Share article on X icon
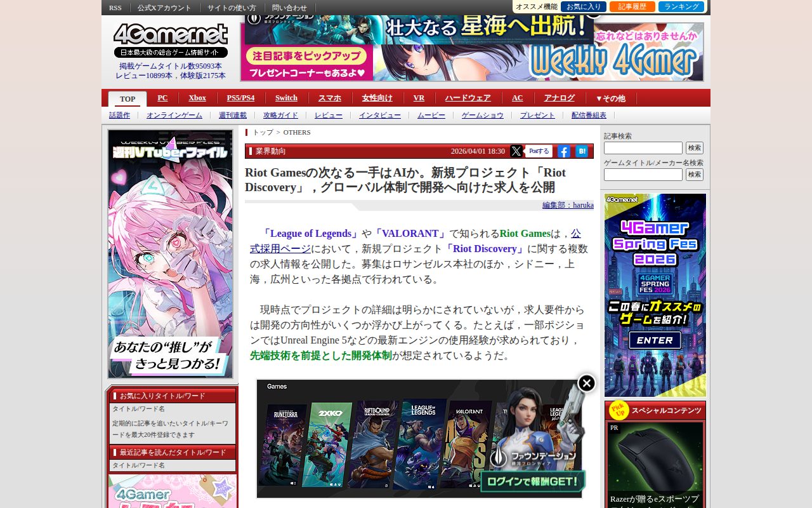Screen dimensions: 812x508 [x=516, y=151]
